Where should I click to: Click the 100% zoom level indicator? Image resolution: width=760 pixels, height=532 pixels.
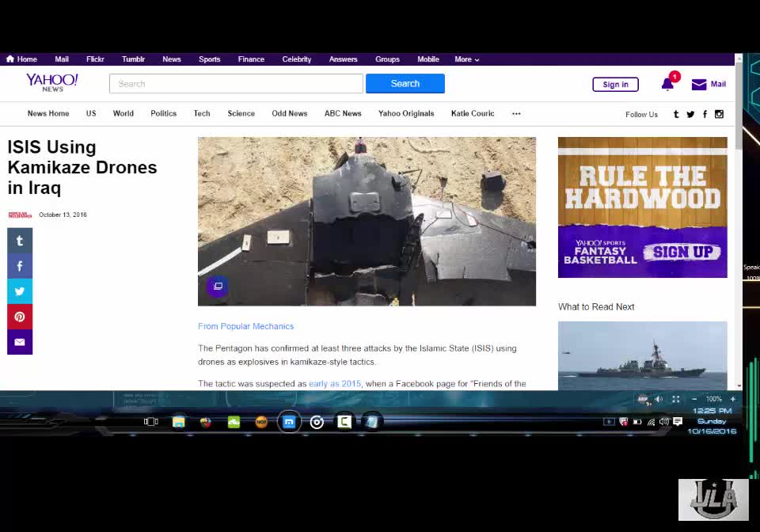click(x=713, y=399)
